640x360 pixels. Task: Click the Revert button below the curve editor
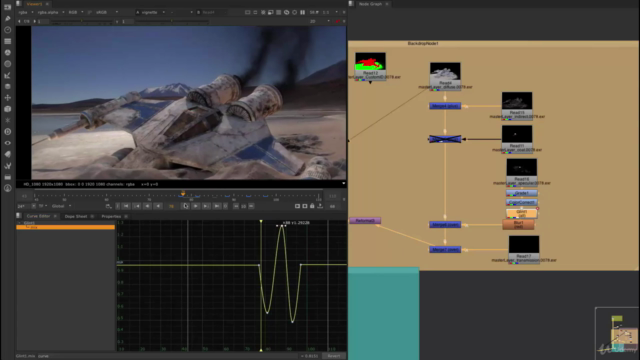(333, 356)
